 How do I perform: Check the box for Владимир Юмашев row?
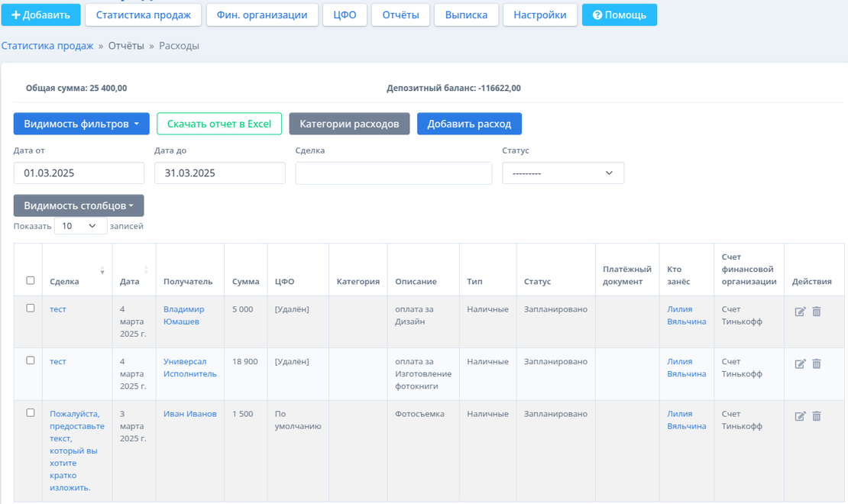tap(31, 309)
